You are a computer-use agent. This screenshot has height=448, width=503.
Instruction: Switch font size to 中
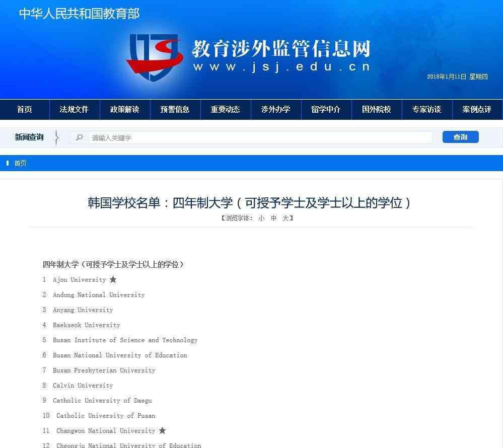[x=274, y=218]
